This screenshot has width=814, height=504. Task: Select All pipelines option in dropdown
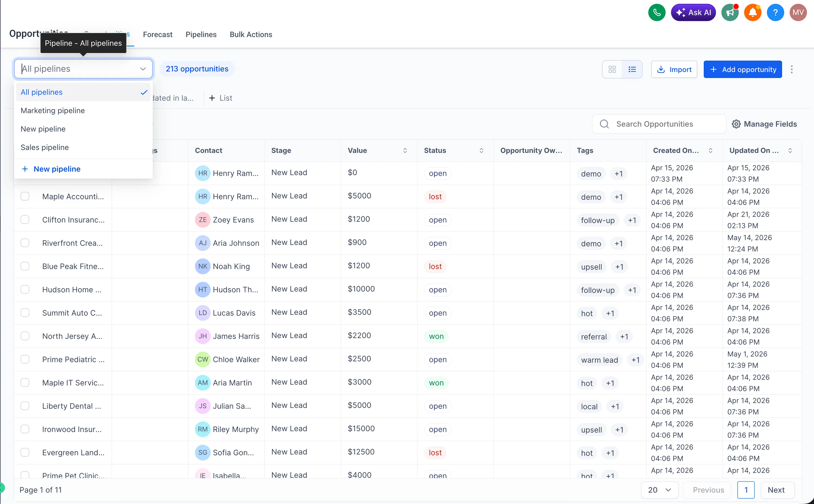click(x=83, y=92)
